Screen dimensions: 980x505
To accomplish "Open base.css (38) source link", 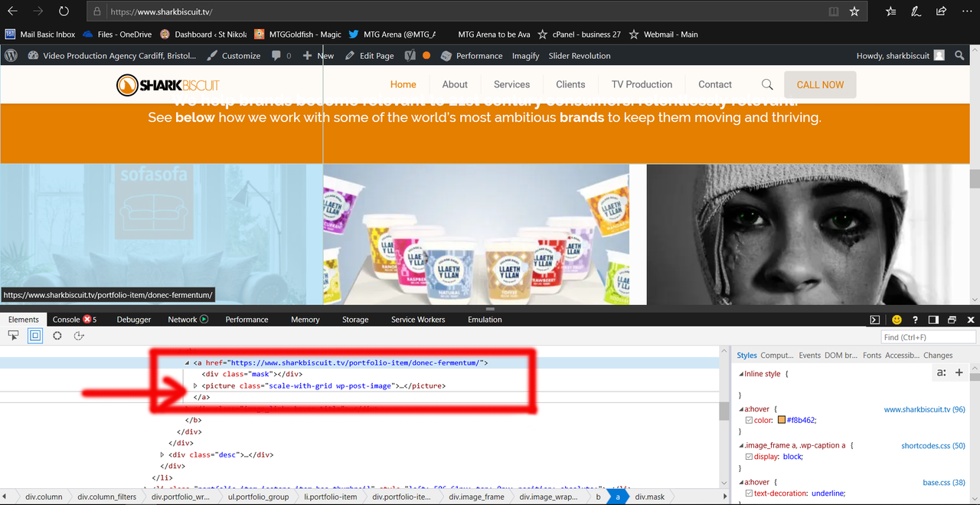I will tap(944, 482).
